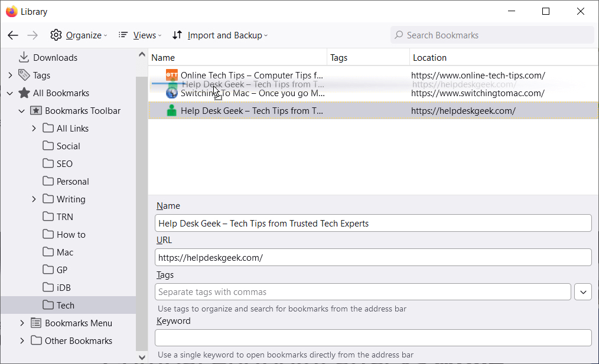This screenshot has height=364, width=599.
Task: Click the sidebar scroll down arrow
Action: pyautogui.click(x=142, y=357)
